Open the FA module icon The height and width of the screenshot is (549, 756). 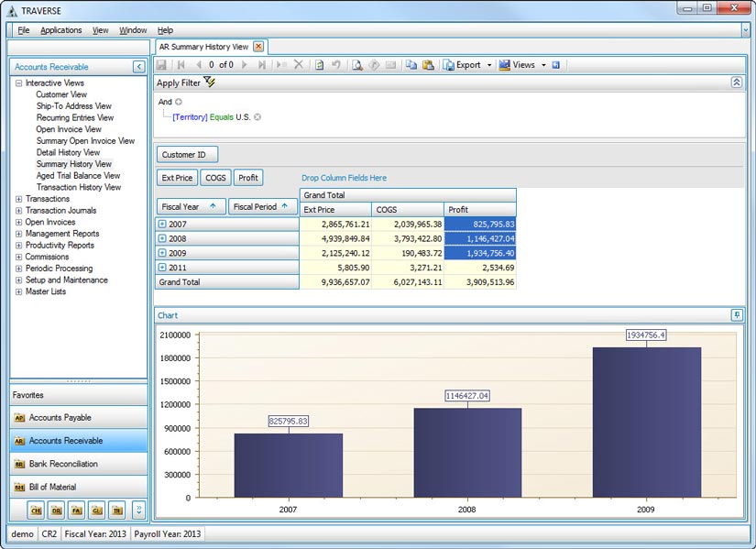77,510
